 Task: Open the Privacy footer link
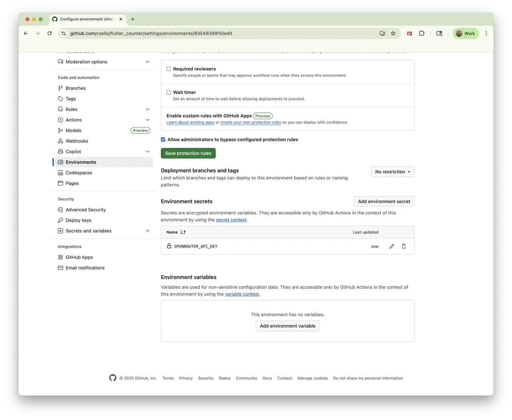tap(186, 378)
